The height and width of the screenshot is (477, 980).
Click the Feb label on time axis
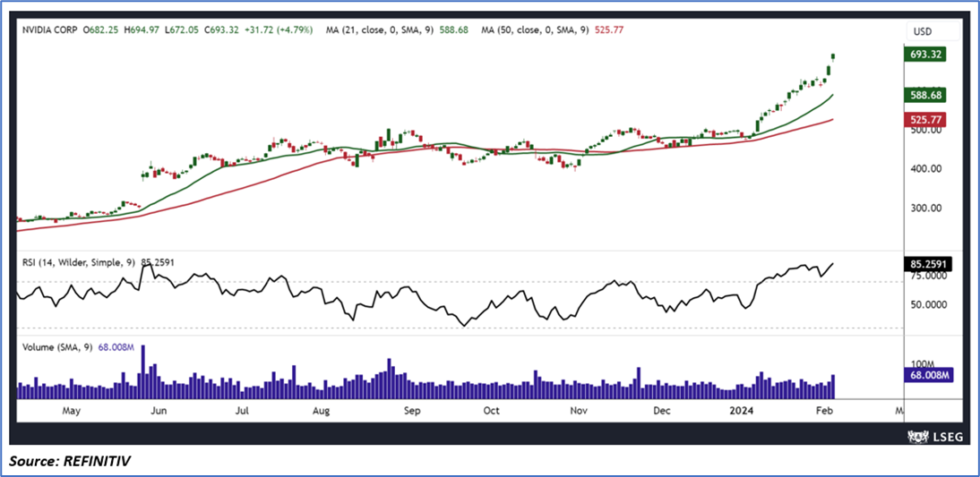point(826,412)
